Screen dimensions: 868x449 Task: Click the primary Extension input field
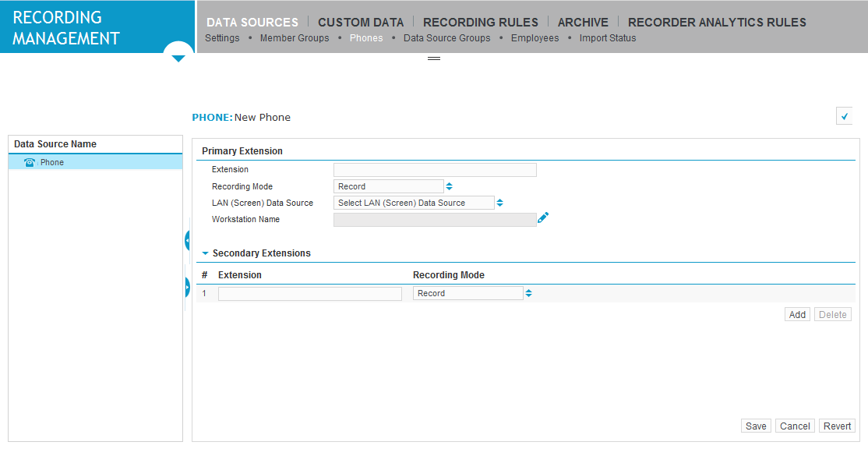click(435, 170)
